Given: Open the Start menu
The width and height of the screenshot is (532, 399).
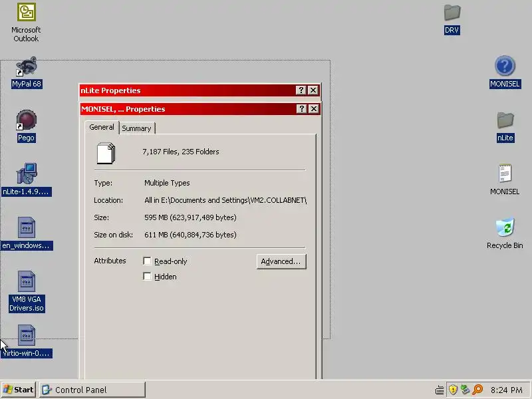Looking at the screenshot, I should tap(19, 390).
